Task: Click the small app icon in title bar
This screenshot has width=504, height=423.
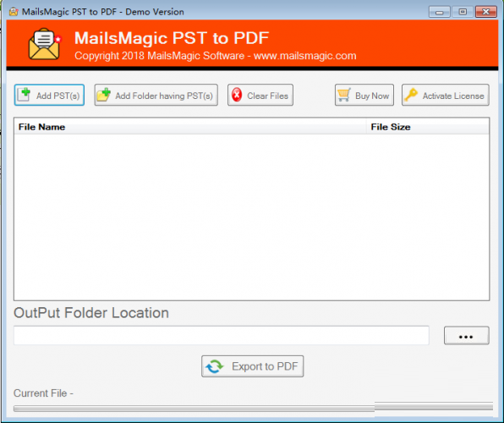Action: click(14, 12)
